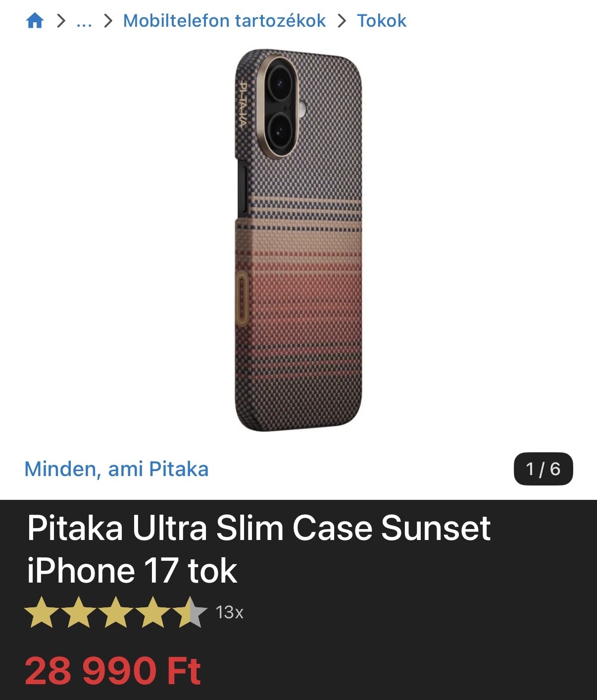This screenshot has width=597, height=700.
Task: Tap the 1 / 6 image counter badge
Action: (x=543, y=469)
